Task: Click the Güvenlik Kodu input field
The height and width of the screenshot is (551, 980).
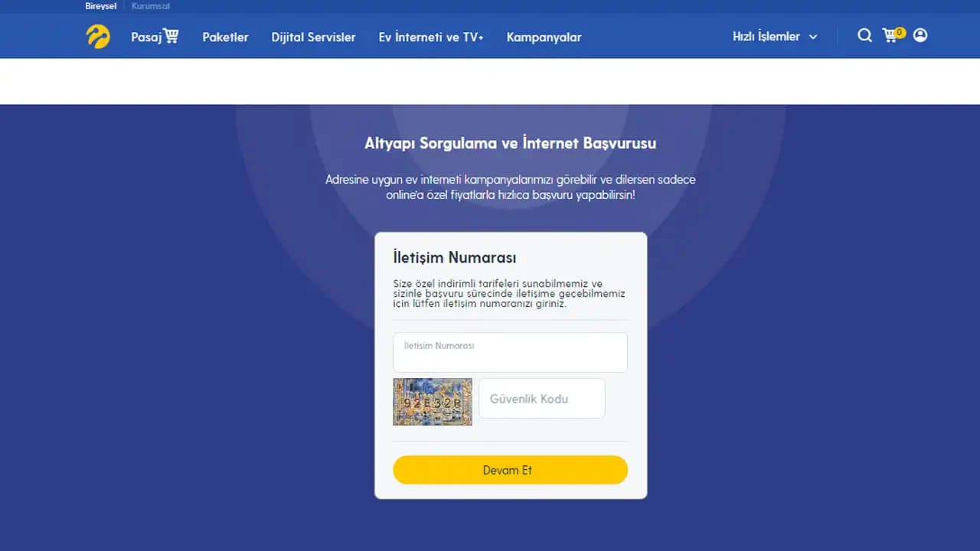Action: tap(541, 399)
